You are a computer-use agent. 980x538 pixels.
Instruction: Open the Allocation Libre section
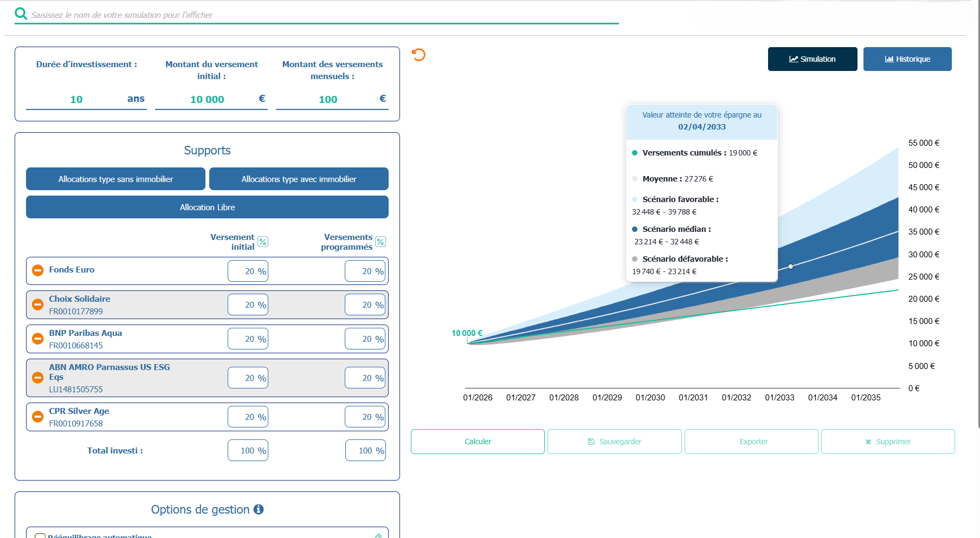click(207, 207)
